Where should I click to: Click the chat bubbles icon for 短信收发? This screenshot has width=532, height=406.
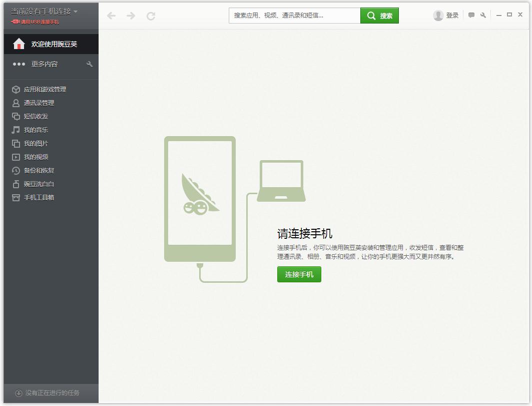coord(16,117)
